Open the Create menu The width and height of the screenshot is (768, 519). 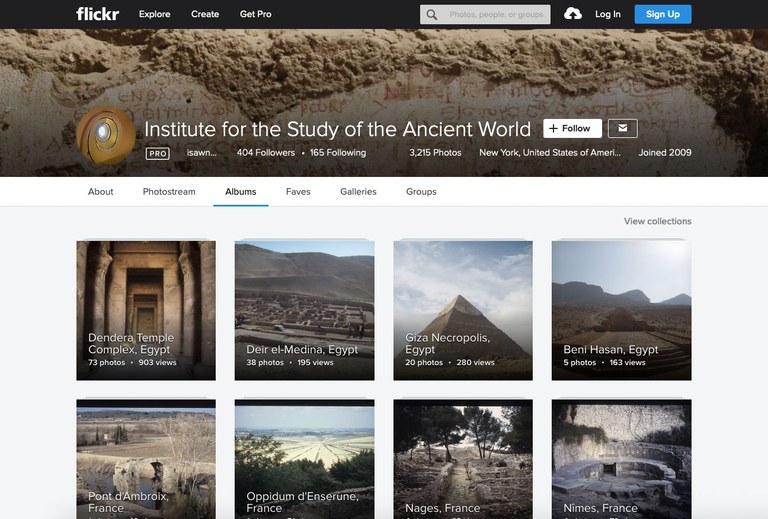click(x=205, y=14)
